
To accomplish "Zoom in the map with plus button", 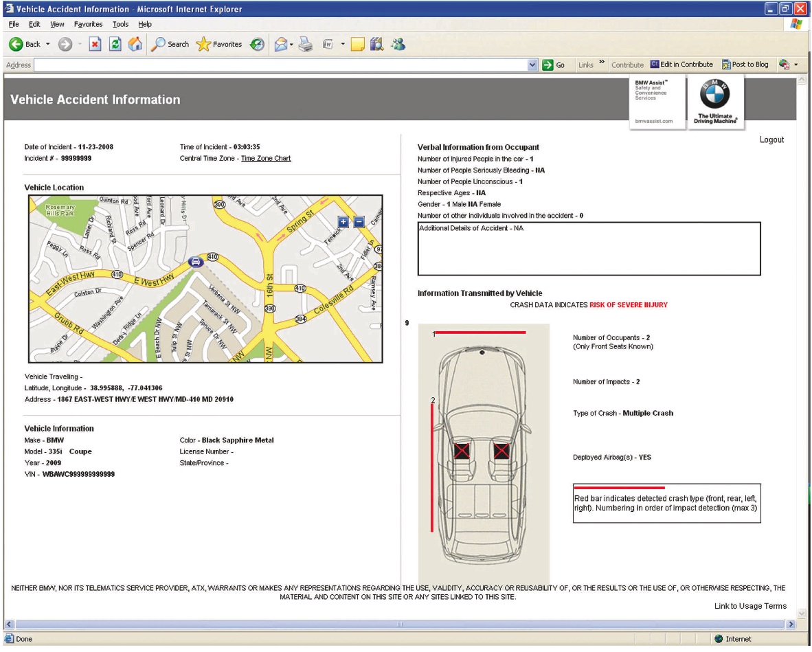I will click(343, 222).
